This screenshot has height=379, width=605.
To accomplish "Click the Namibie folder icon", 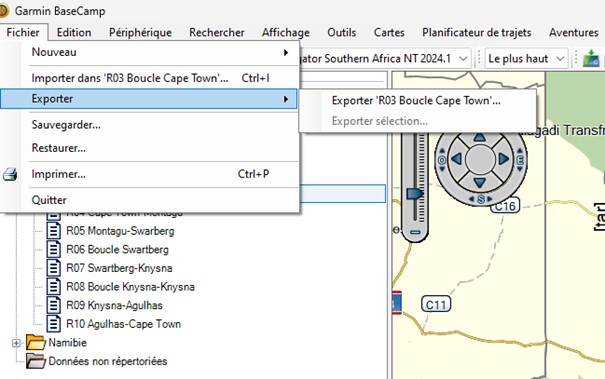I will pos(35,342).
